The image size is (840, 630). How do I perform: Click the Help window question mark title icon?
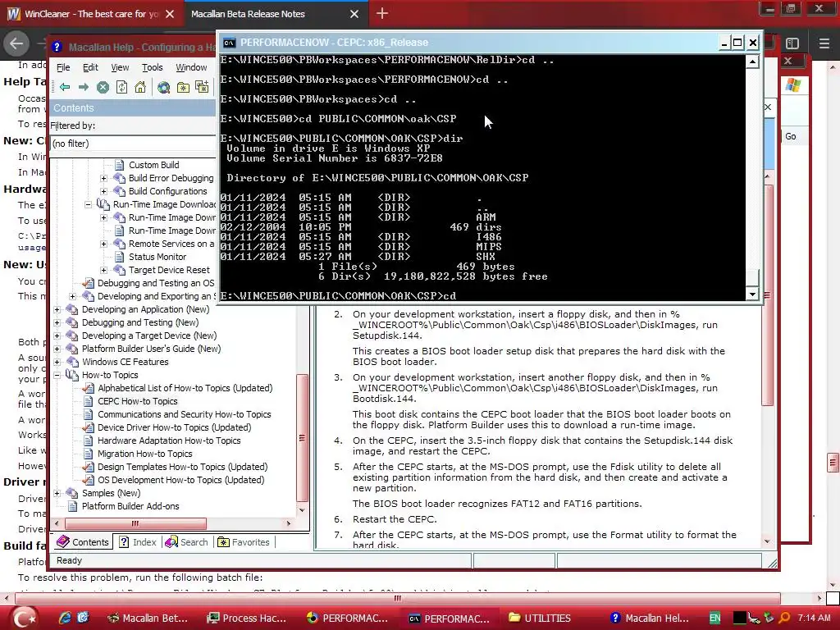pyautogui.click(x=57, y=47)
